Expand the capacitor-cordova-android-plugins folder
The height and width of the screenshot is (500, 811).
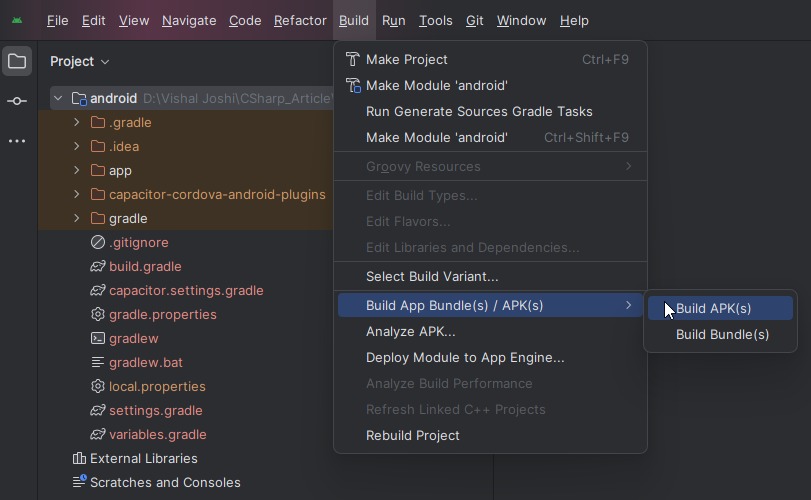(x=77, y=194)
